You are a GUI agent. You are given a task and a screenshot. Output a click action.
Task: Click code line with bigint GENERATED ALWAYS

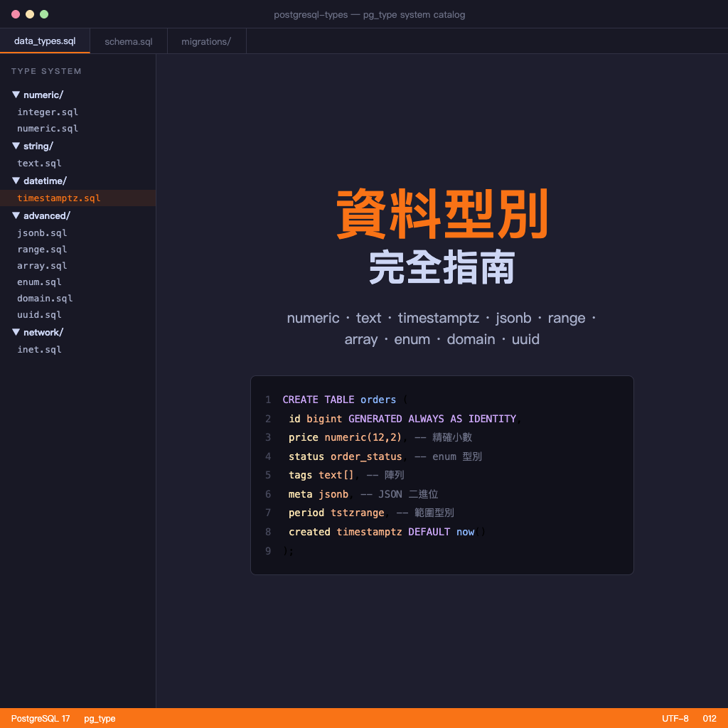(404, 418)
